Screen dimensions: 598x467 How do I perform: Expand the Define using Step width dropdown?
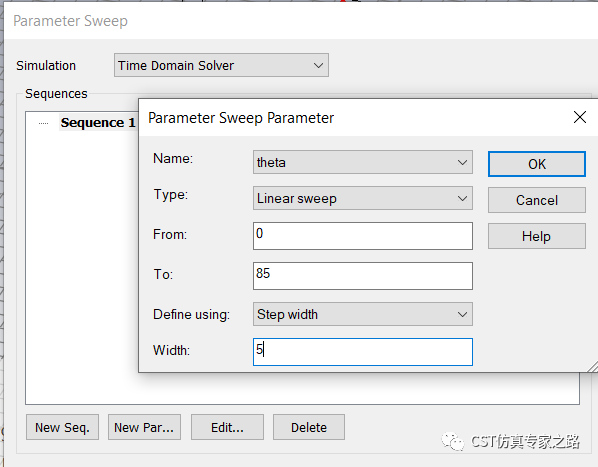pyautogui.click(x=363, y=314)
